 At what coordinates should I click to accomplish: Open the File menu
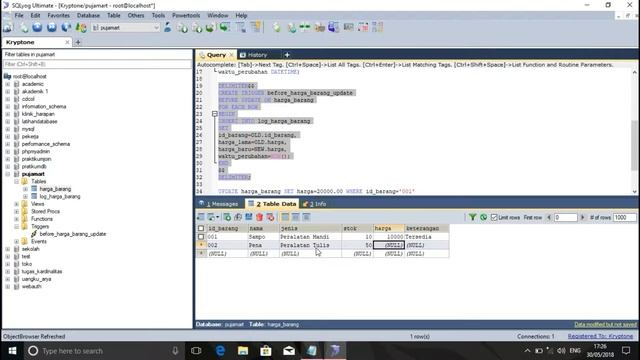pos(19,16)
